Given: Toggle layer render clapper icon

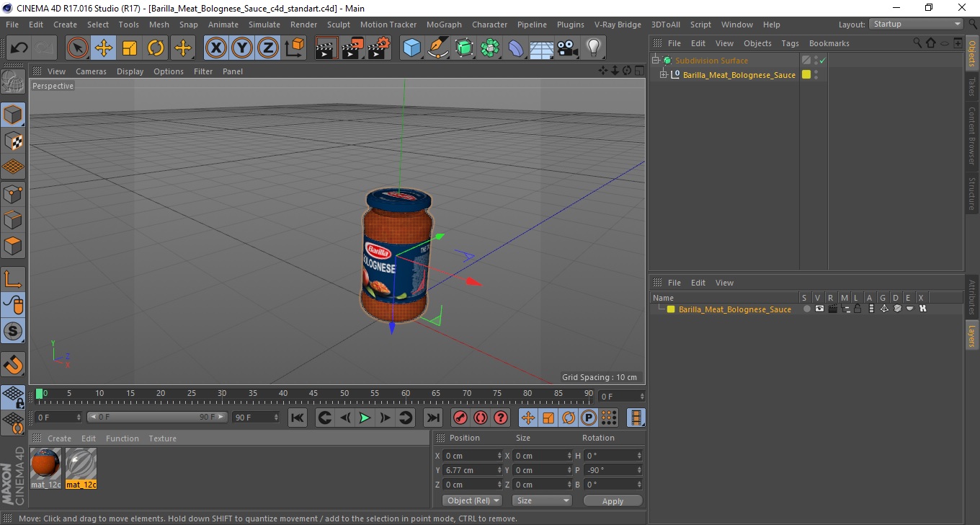Looking at the screenshot, I should pos(832,309).
